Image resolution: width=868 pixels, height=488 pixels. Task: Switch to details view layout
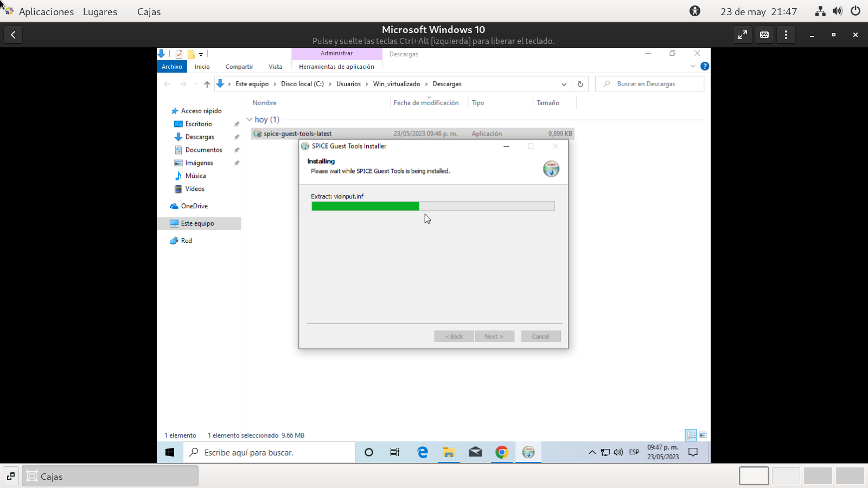691,435
